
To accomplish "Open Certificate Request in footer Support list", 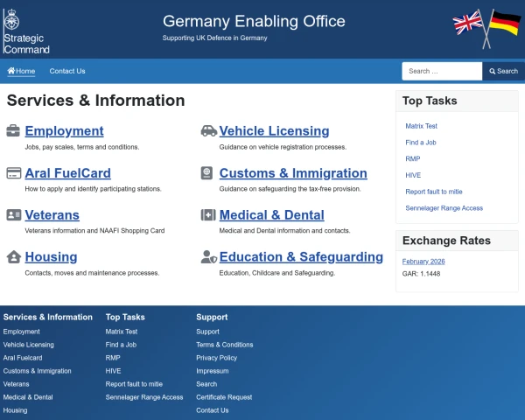I will point(223,397).
